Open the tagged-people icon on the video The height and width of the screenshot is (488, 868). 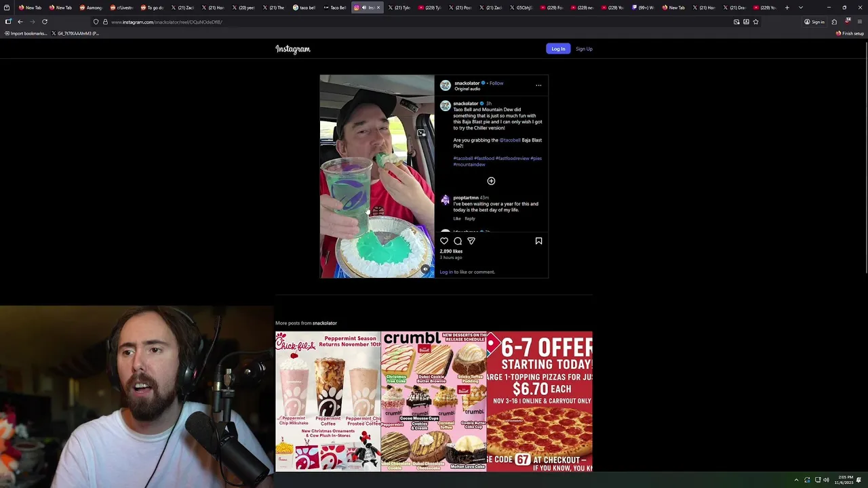click(x=421, y=133)
